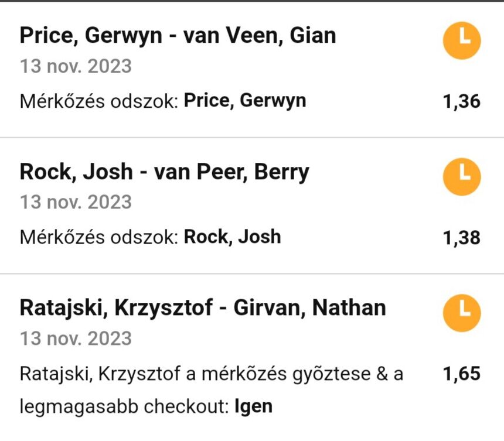Click the L status icon on Rock vs van Peer

[462, 176]
